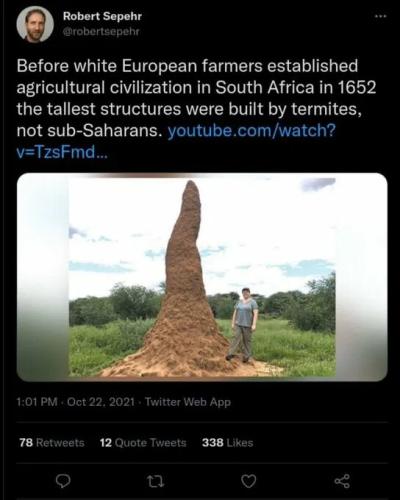The width and height of the screenshot is (400, 500).
Task: View the 78 Retweets list
Action: click(52, 443)
